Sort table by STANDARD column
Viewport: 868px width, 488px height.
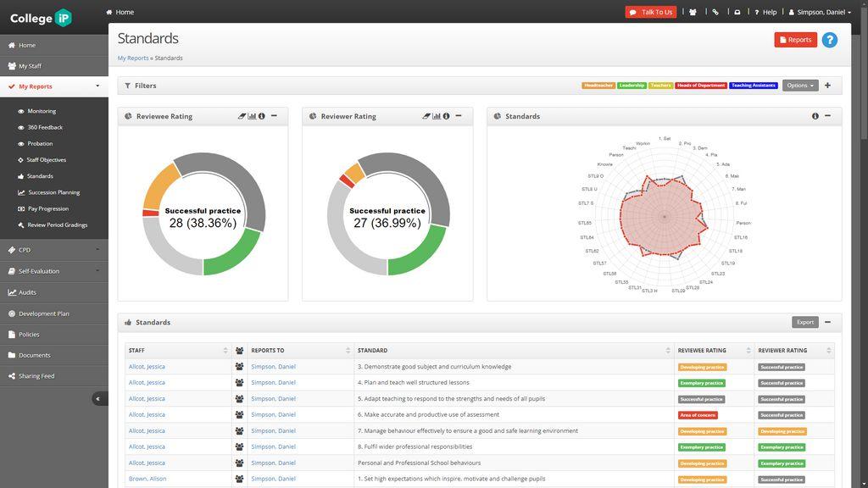[x=514, y=350]
